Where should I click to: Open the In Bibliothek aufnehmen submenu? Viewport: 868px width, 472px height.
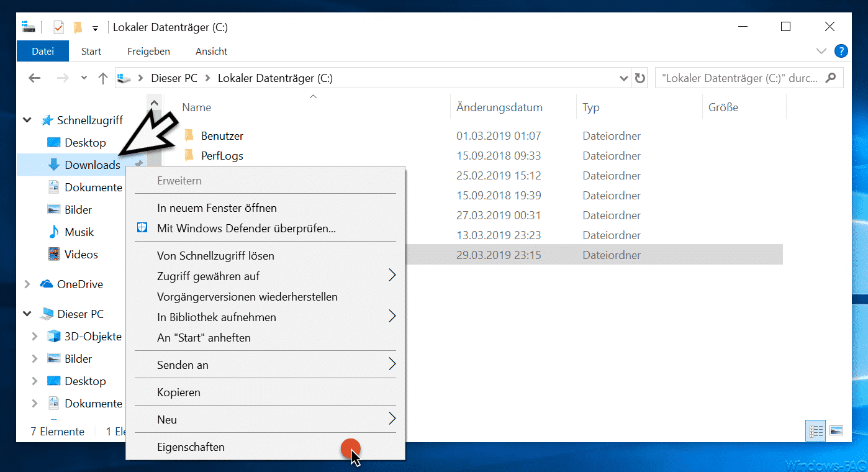(266, 317)
